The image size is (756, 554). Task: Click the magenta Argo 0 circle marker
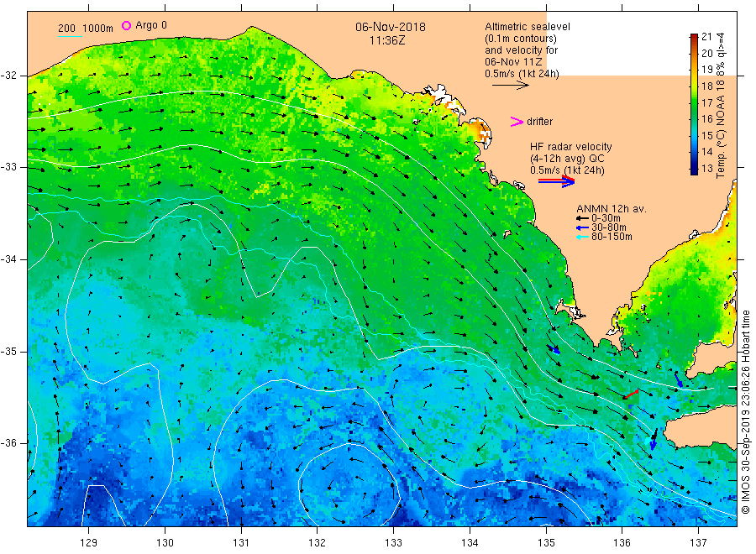pyautogui.click(x=126, y=25)
